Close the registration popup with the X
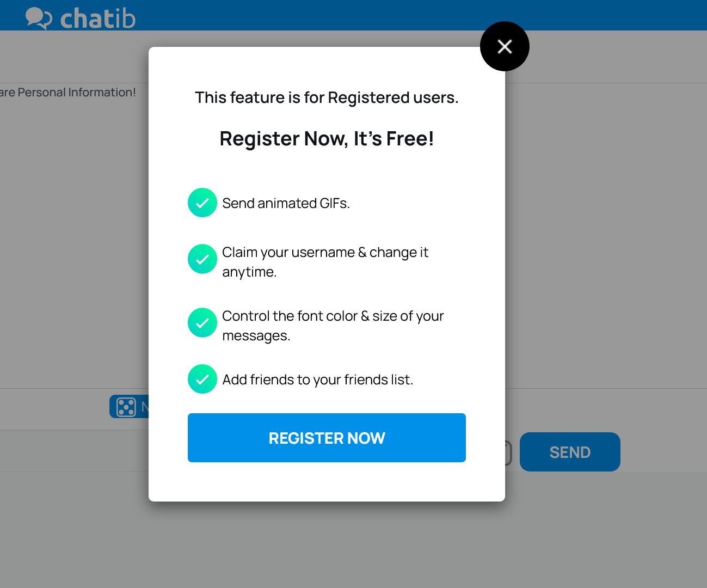Screen dimensions: 707x588 point(505,46)
